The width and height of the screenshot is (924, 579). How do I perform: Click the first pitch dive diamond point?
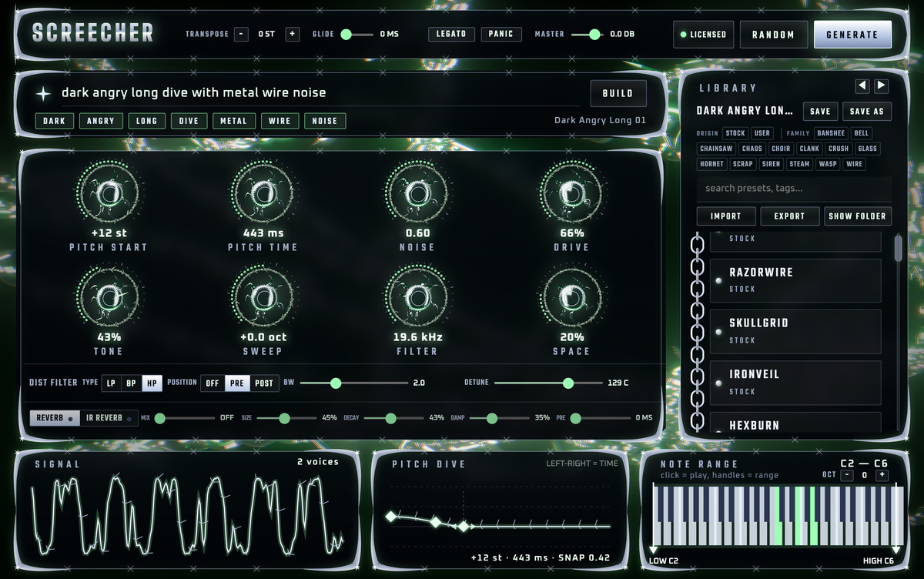tap(390, 516)
